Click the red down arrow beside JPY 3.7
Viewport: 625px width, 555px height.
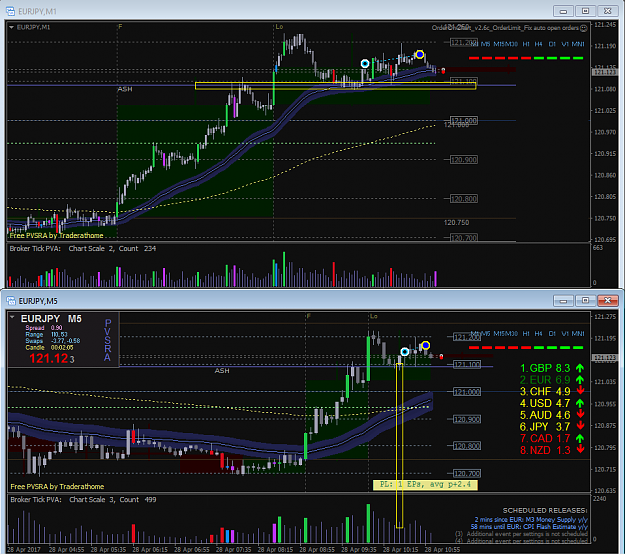[x=580, y=426]
